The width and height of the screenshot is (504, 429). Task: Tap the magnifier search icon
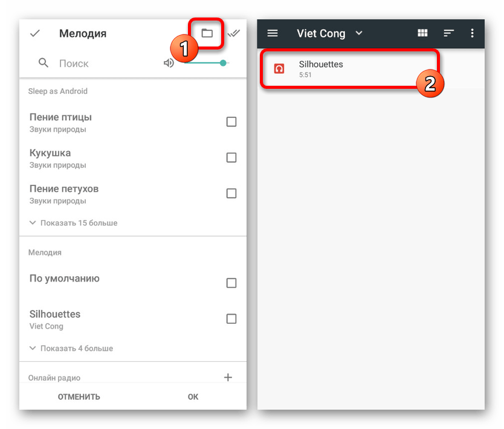coord(44,63)
